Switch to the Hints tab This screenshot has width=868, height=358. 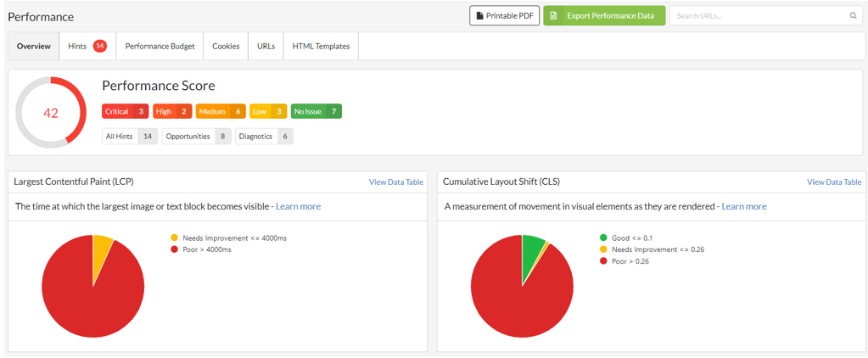click(87, 47)
